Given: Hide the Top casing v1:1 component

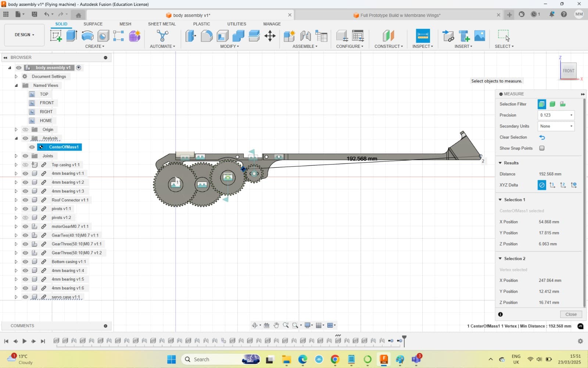Looking at the screenshot, I should [x=25, y=165].
